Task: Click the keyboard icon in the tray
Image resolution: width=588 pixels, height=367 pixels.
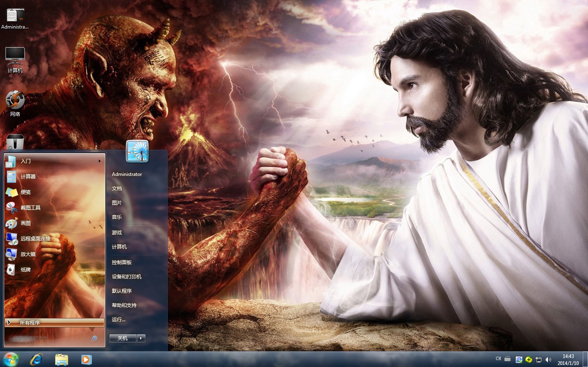Action: 508,359
